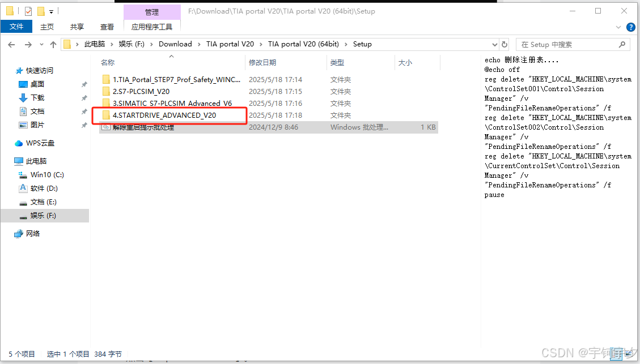Screen dimensions: 640x364
Task: Refresh the Setup folder view
Action: click(x=505, y=44)
